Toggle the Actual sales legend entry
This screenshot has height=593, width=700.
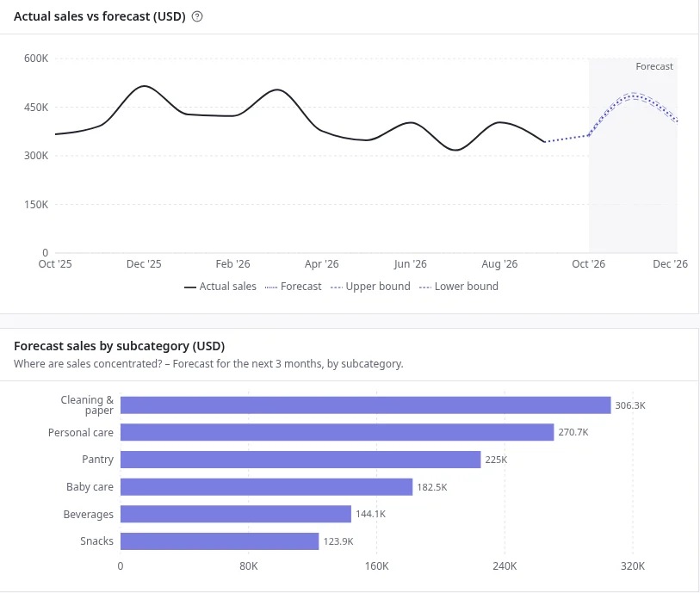220,287
